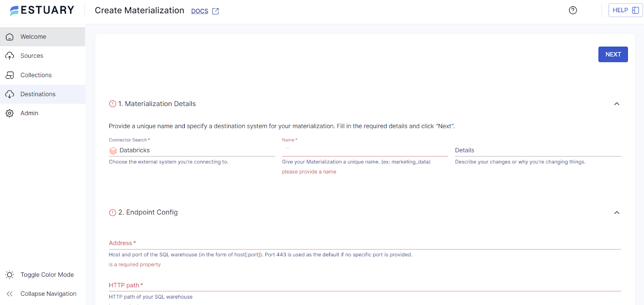Viewport: 644px width, 305px height.
Task: Click the 'please provide a name' error text
Action: (309, 172)
